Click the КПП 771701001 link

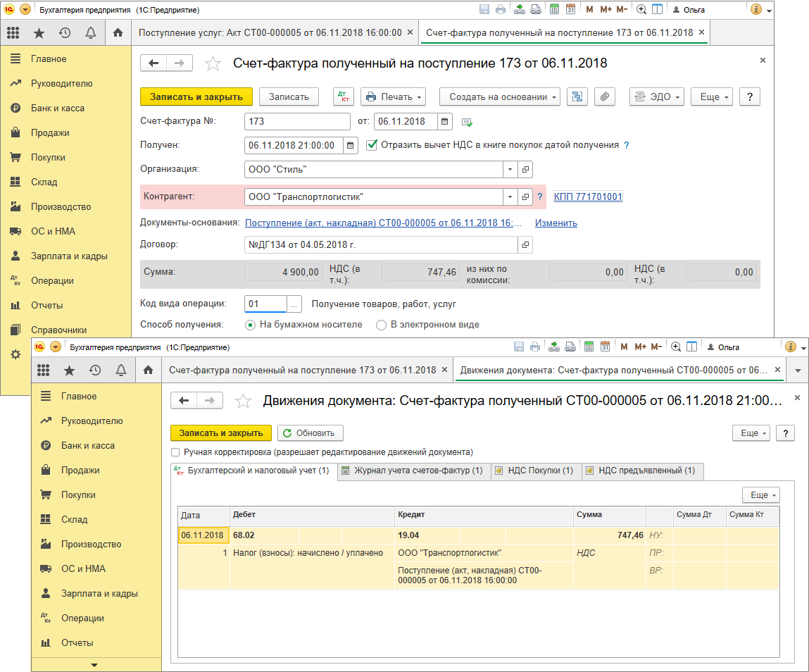[x=588, y=197]
